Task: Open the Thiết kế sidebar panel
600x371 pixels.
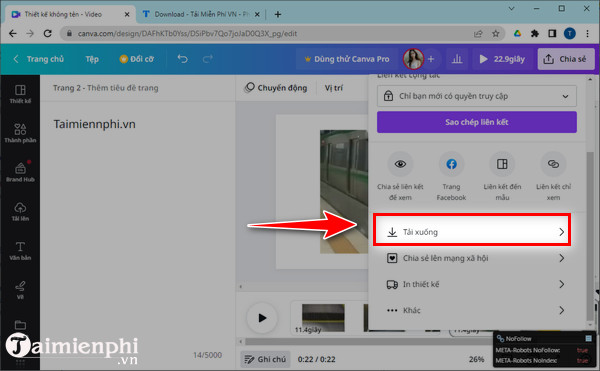Action: pyautogui.click(x=20, y=94)
